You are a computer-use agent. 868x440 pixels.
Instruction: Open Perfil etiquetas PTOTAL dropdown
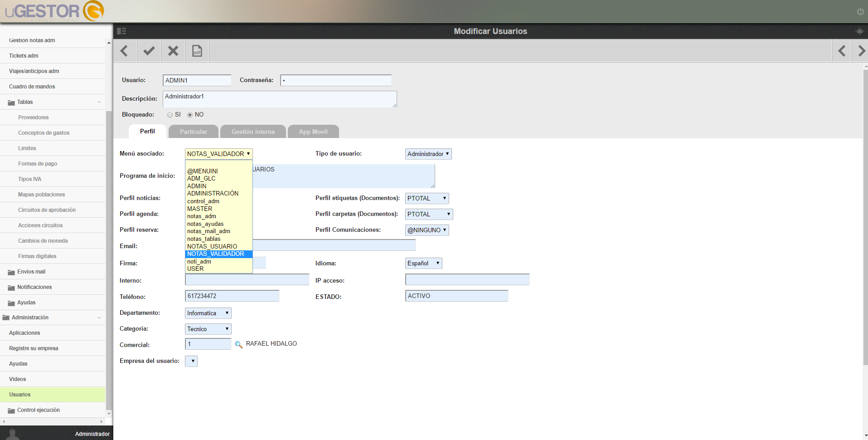click(x=427, y=198)
